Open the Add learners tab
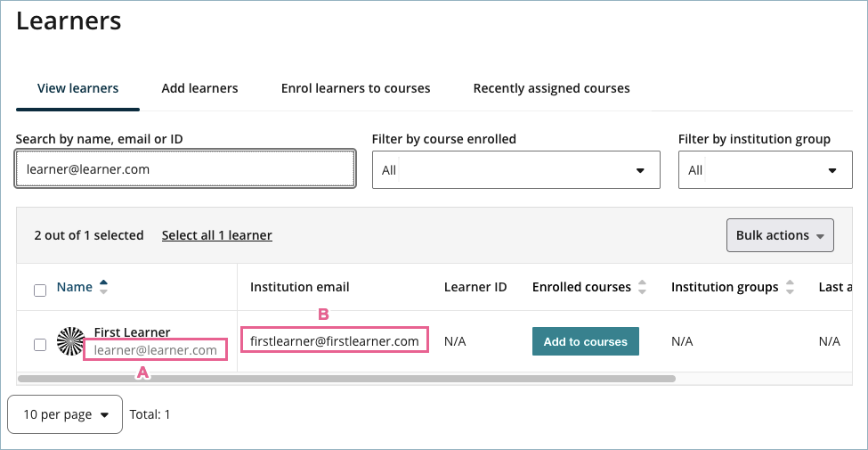Screen dimensions: 868x450 coord(199,88)
